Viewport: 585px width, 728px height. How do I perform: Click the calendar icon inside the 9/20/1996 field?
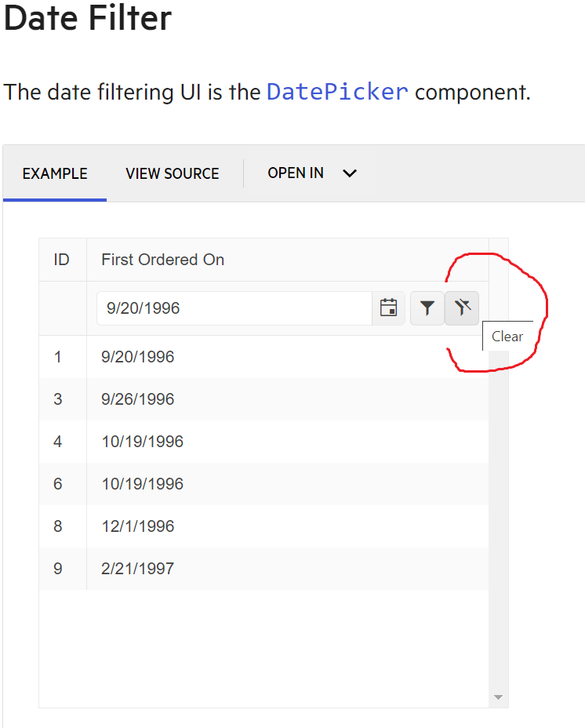[x=388, y=308]
